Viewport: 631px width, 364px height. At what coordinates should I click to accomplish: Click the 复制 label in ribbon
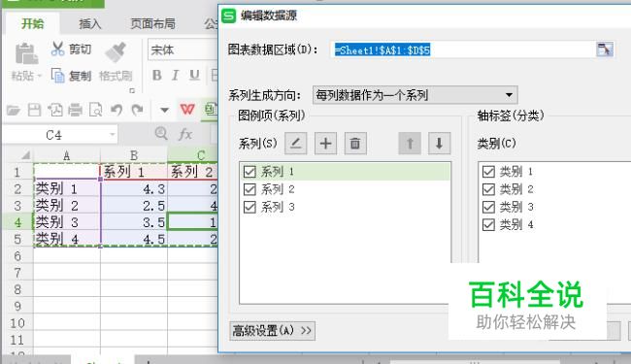click(80, 76)
